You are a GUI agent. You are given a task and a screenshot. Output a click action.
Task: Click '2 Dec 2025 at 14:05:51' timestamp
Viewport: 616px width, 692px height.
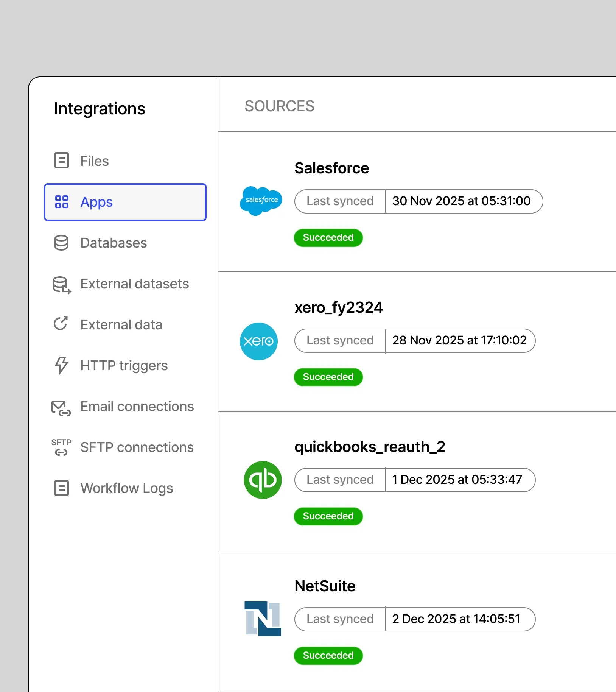[x=456, y=619]
